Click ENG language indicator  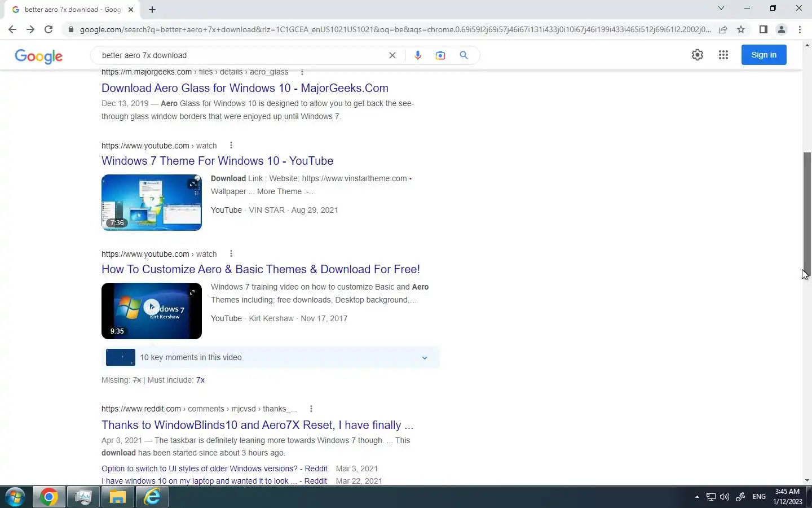[x=759, y=497]
